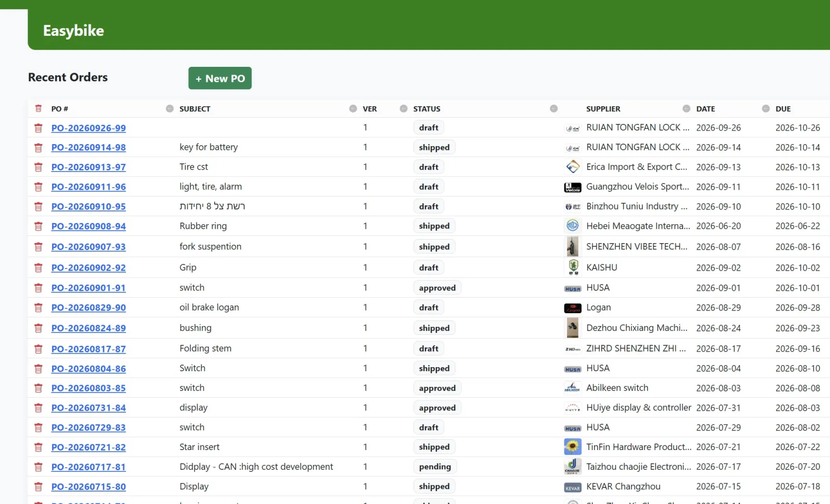The height and width of the screenshot is (504, 830).
Task: Click the circle handle between STATUS and SUPPLIER headers
Action: (554, 108)
